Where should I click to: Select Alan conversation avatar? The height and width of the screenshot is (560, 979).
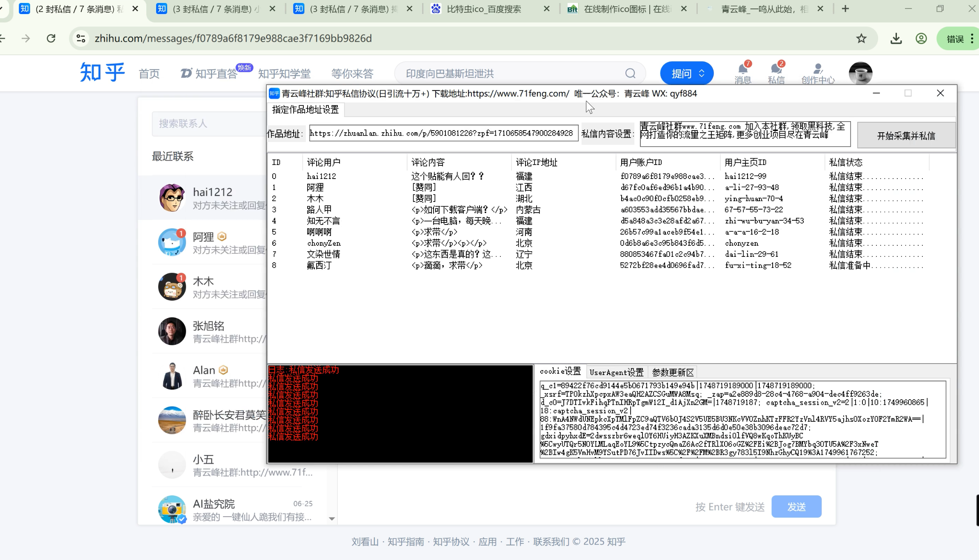click(172, 376)
